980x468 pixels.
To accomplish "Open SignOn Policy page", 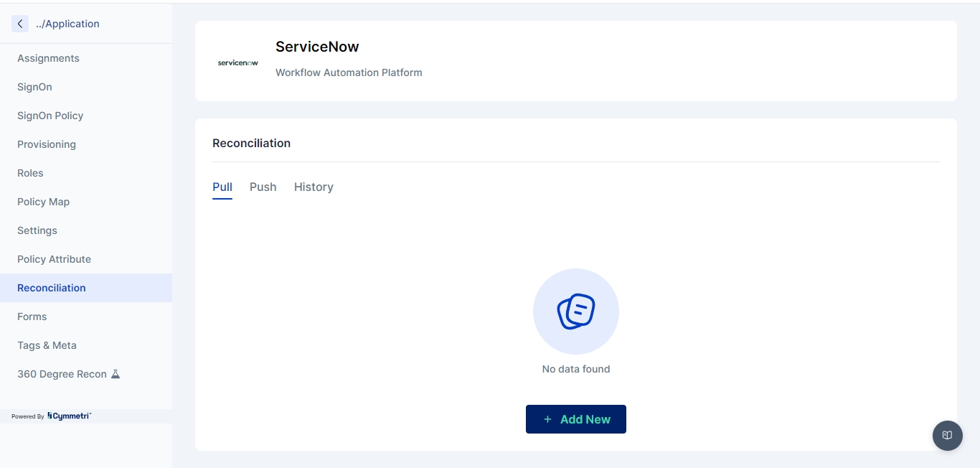I will click(x=50, y=116).
